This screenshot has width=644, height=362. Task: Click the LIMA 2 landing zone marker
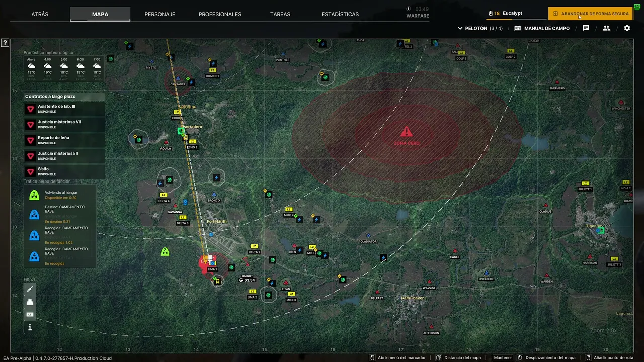[252, 291]
